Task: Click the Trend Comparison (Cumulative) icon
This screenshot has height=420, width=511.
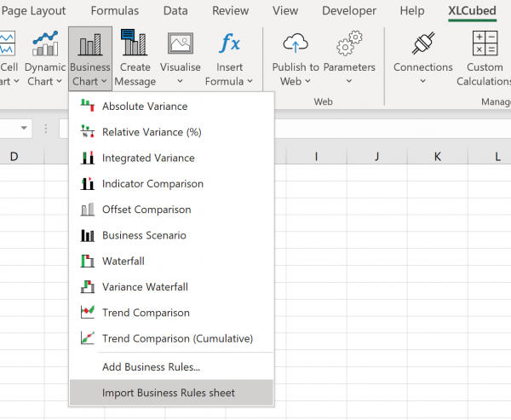Action: [88, 338]
